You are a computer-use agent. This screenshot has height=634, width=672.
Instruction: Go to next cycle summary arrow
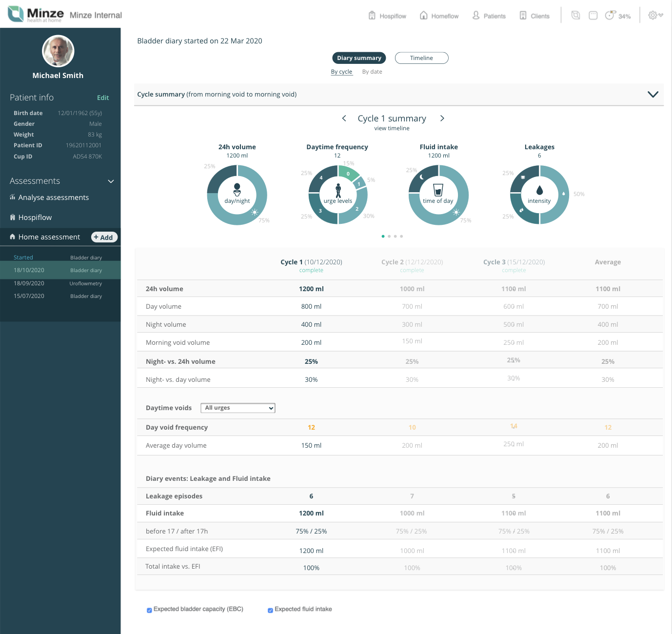pyautogui.click(x=442, y=119)
